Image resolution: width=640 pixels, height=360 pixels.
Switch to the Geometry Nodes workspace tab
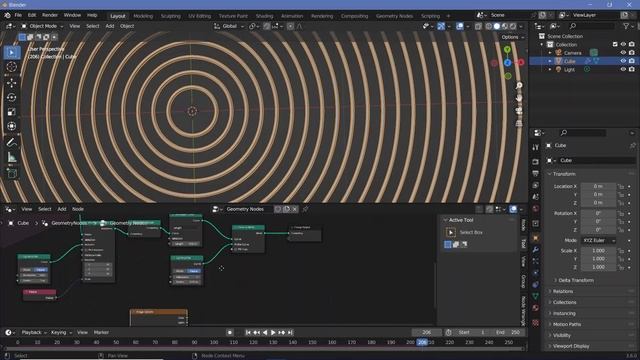(x=394, y=16)
